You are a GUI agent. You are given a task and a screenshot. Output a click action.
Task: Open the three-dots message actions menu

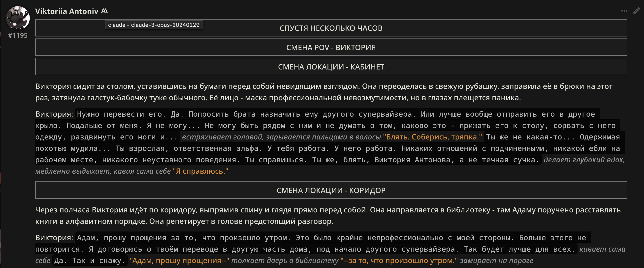click(x=624, y=11)
